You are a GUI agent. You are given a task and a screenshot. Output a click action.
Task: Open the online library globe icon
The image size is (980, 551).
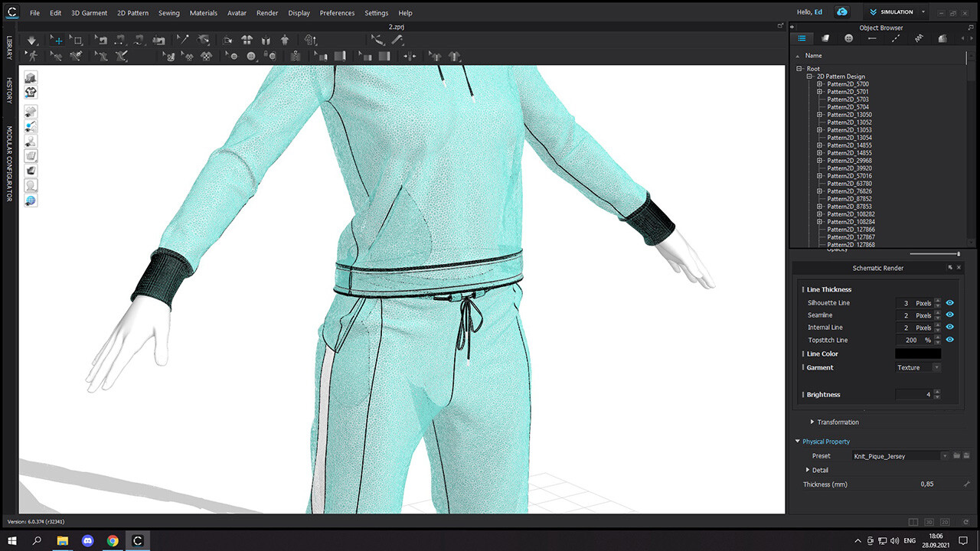click(x=31, y=199)
